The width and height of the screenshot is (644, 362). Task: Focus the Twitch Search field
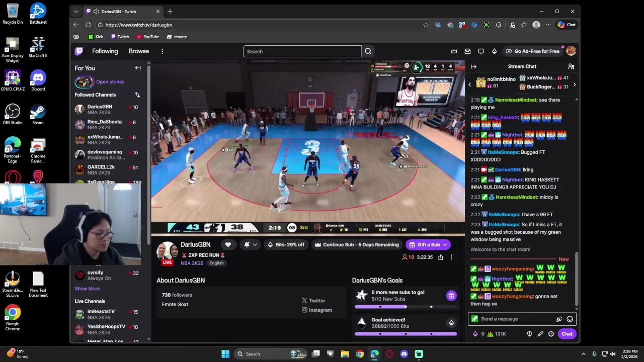coord(302,51)
